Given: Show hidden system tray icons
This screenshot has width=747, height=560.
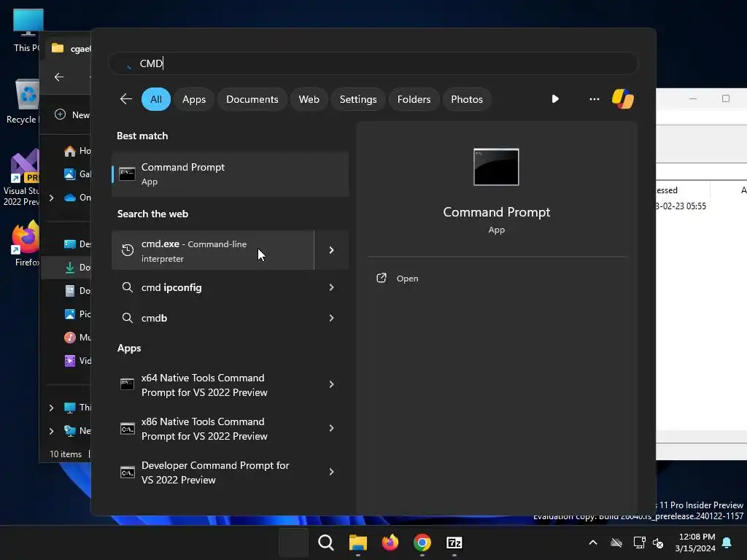Looking at the screenshot, I should 593,542.
